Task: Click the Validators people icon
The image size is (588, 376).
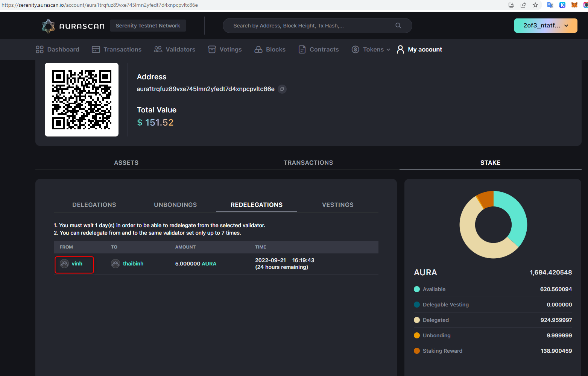Action: 158,49
